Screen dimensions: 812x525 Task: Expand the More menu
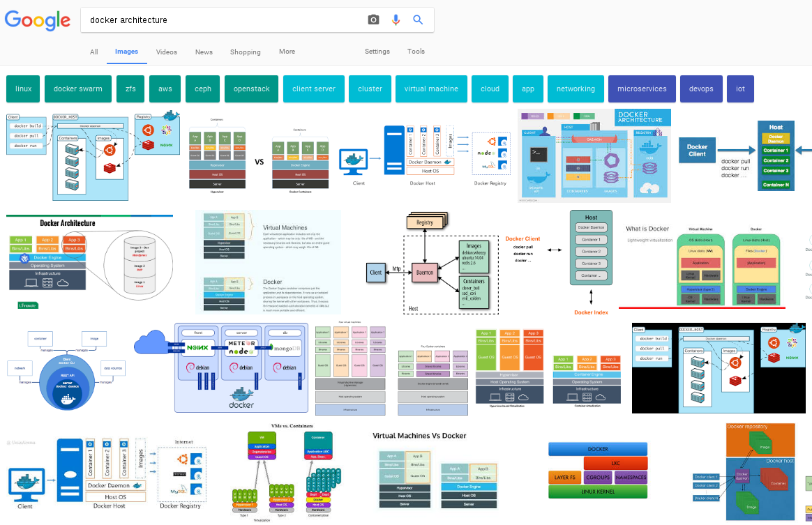[x=287, y=52]
